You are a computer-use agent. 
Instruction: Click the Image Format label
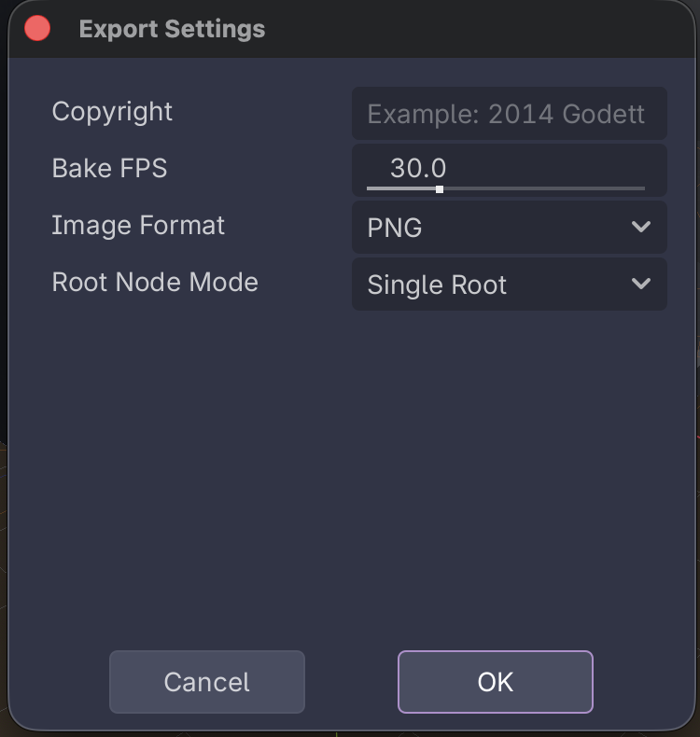(x=138, y=226)
